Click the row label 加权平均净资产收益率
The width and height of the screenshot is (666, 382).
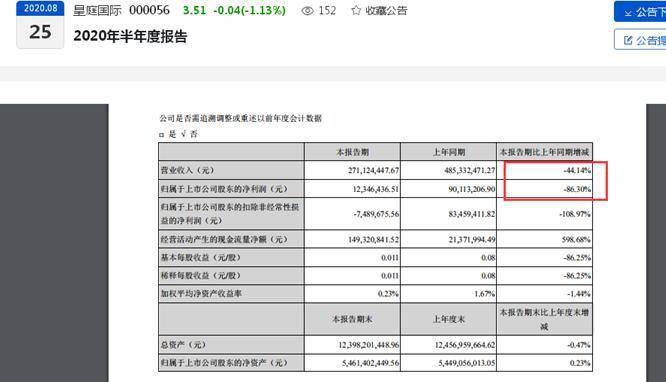(x=201, y=294)
